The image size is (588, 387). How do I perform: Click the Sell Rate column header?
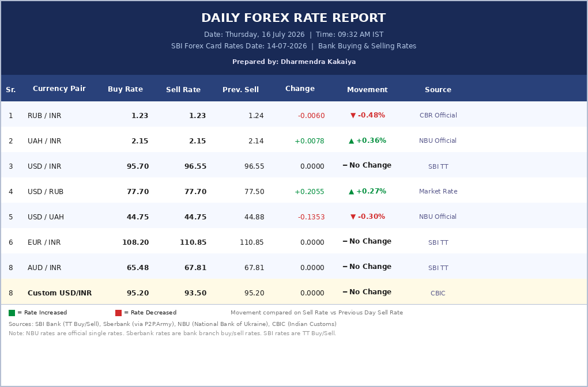click(x=183, y=89)
